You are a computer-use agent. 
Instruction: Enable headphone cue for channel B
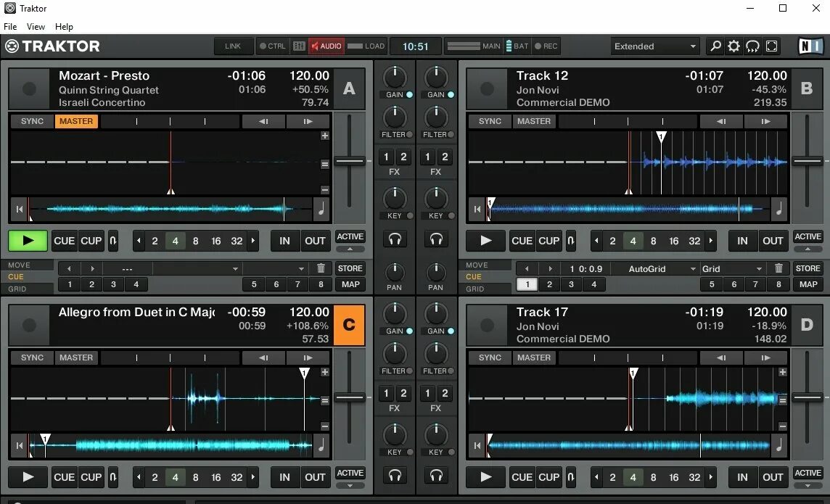tap(435, 239)
